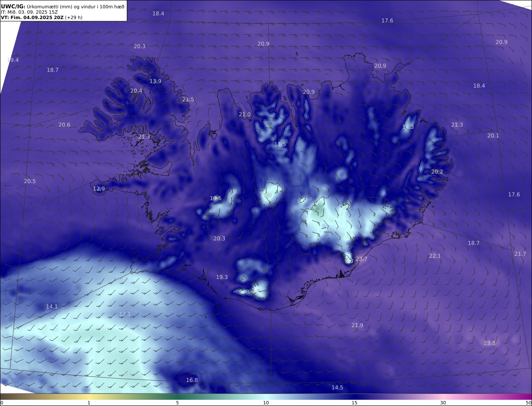Click the IT model run time line
This screenshot has height=406, width=532.
29,12
